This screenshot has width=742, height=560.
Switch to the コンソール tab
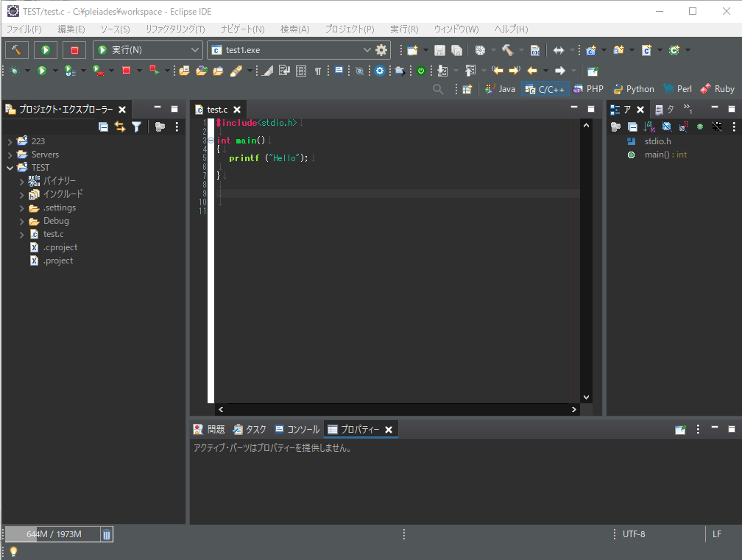click(297, 430)
